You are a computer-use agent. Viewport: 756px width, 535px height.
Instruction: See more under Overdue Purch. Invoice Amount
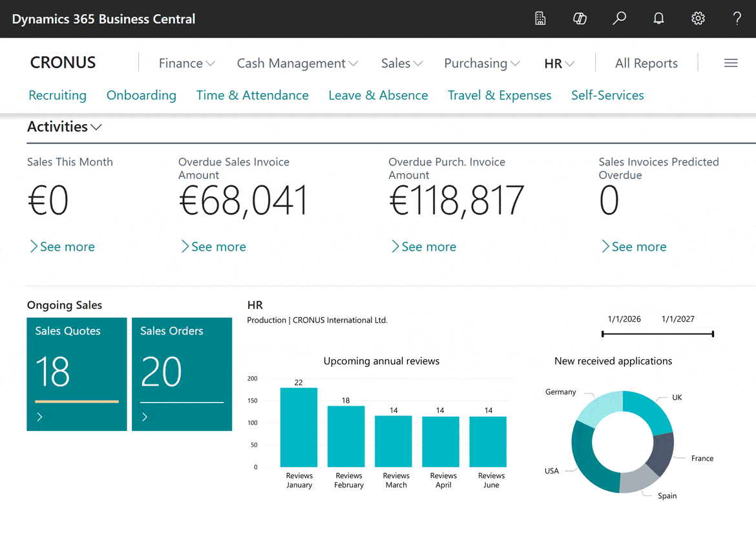[424, 247]
